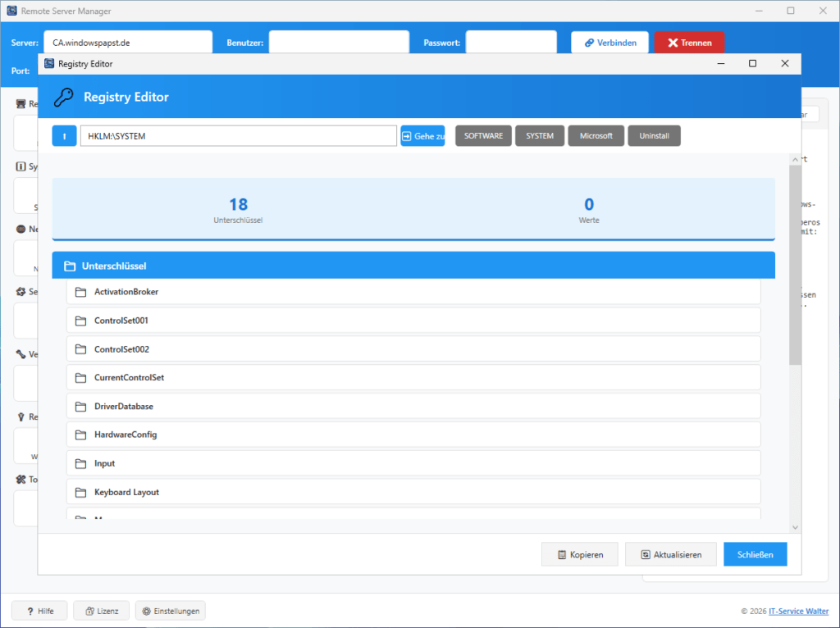Click the refresh icon on the Aktualisieren button

646,554
